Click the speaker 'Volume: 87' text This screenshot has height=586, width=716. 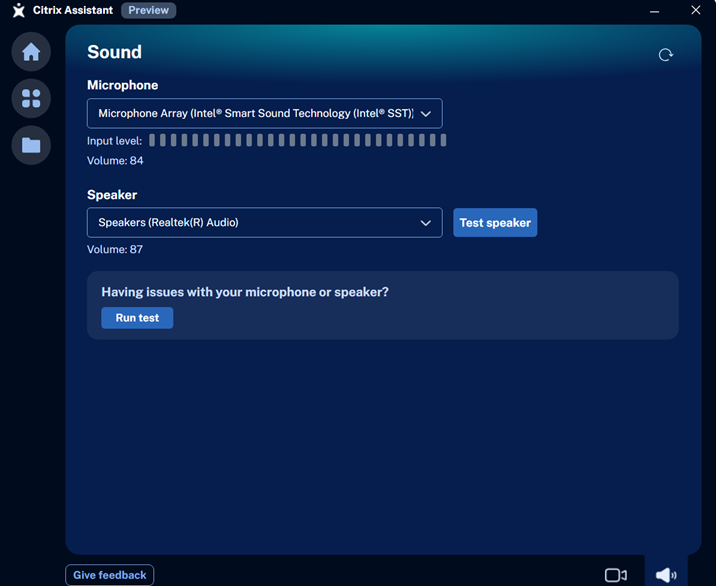pyautogui.click(x=115, y=249)
